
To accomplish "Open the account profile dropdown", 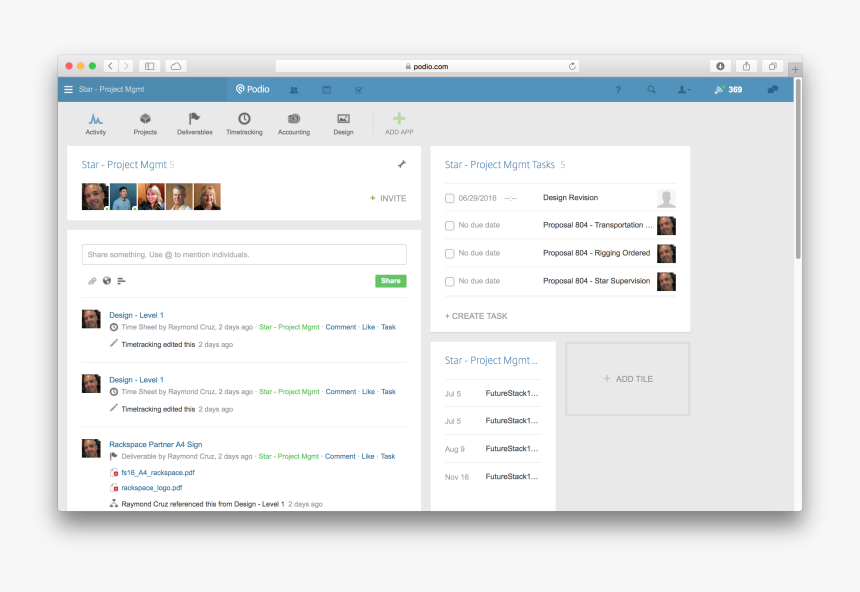I will pos(684,89).
